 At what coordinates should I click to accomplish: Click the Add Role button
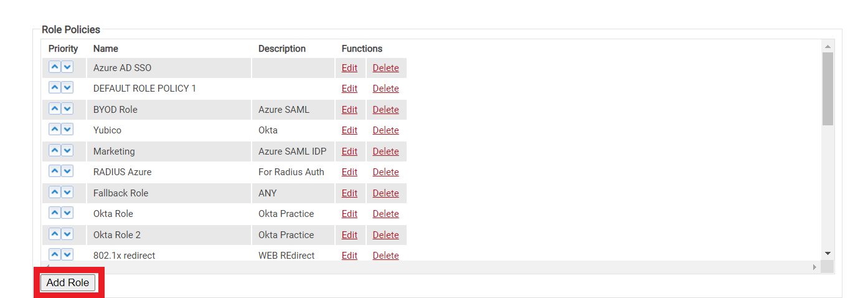(x=68, y=282)
